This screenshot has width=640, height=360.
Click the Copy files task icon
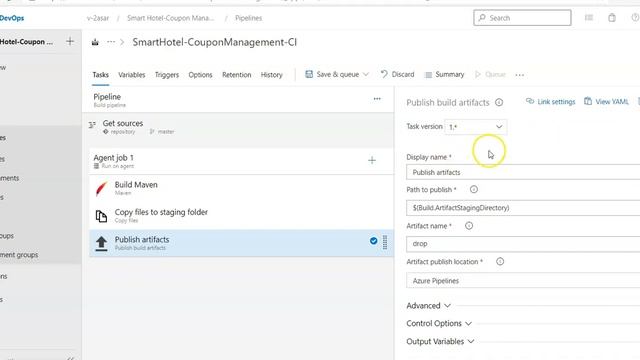101,216
